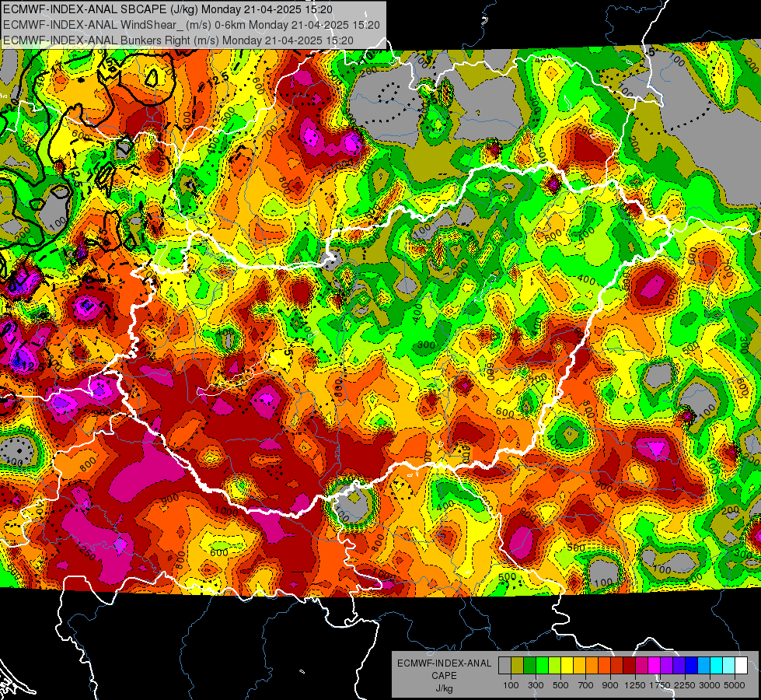
Task: Click the legend tick label 1250
Action: [635, 685]
